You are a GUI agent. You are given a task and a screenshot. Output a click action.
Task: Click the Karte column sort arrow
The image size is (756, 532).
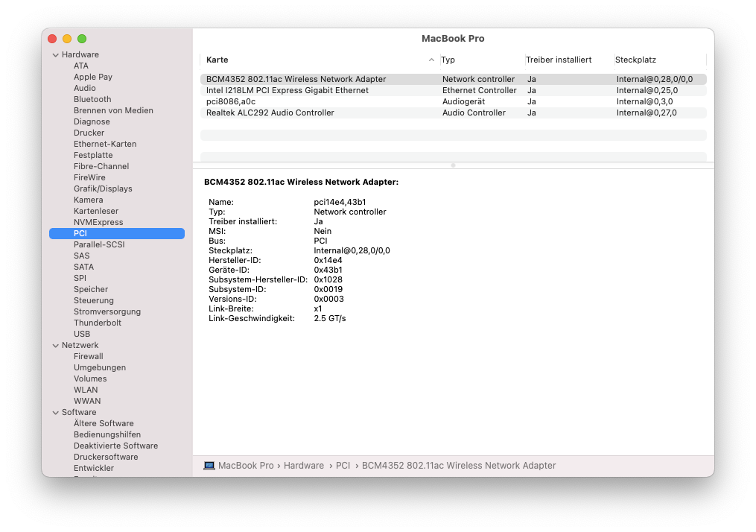pyautogui.click(x=431, y=60)
